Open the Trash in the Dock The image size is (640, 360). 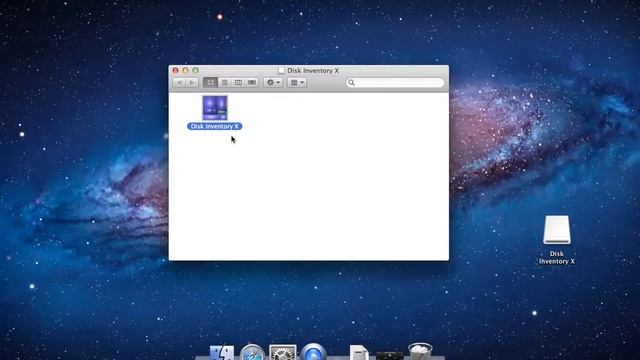coord(420,352)
